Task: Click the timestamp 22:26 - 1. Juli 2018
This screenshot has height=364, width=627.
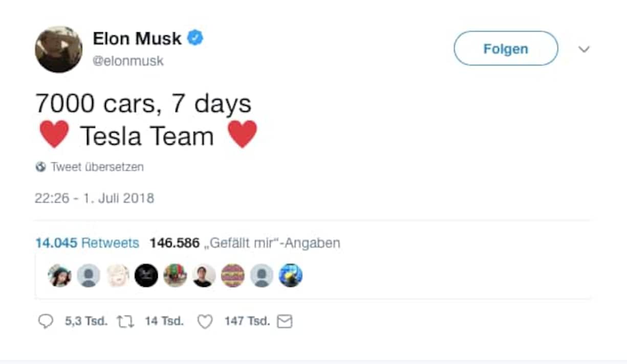Action: [x=94, y=198]
